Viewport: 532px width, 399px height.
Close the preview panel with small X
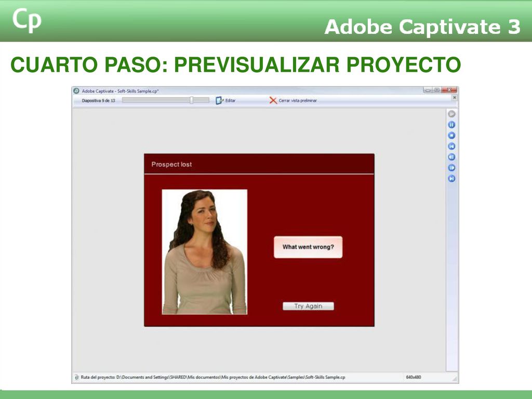[455, 98]
